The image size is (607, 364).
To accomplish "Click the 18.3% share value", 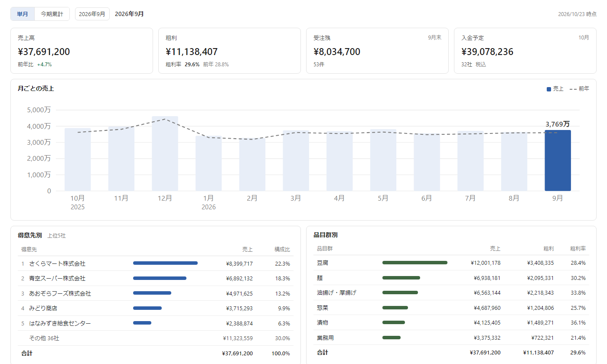I will click(283, 278).
